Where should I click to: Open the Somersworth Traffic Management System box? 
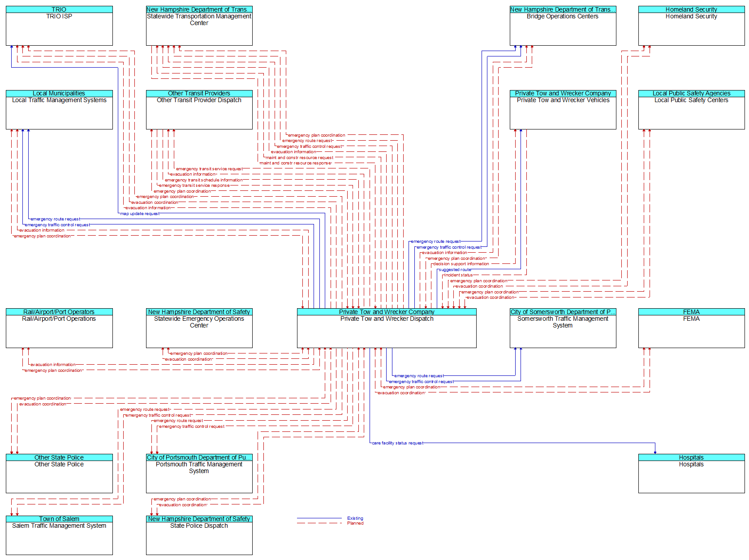[x=563, y=328]
